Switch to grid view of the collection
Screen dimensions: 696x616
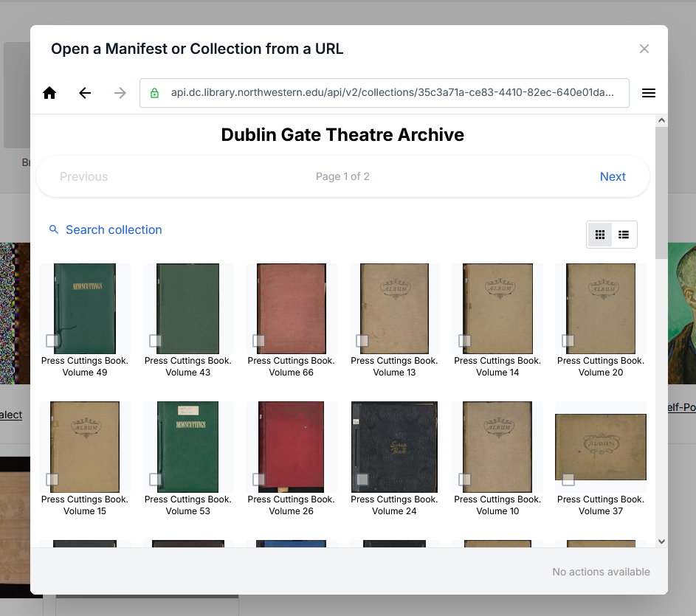600,234
